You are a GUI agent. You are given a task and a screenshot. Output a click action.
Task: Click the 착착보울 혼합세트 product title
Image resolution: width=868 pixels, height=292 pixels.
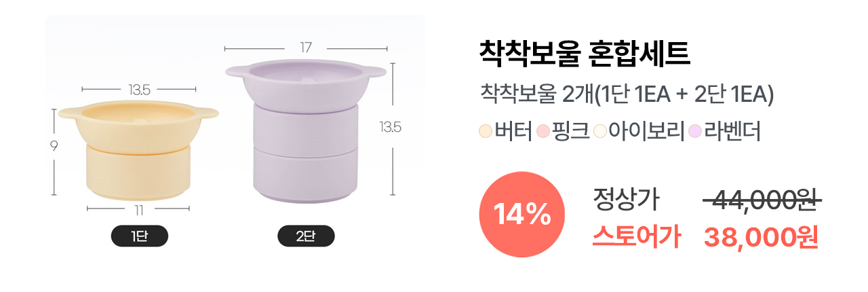click(x=585, y=54)
